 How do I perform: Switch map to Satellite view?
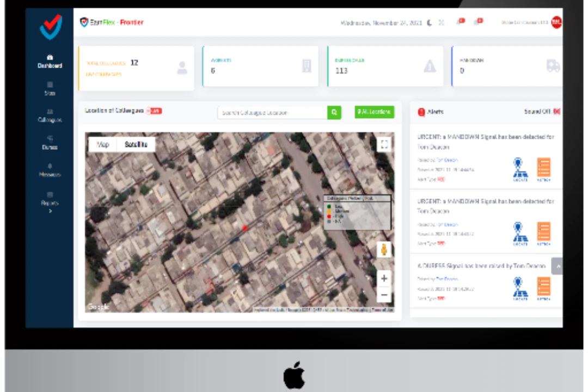[x=136, y=144]
